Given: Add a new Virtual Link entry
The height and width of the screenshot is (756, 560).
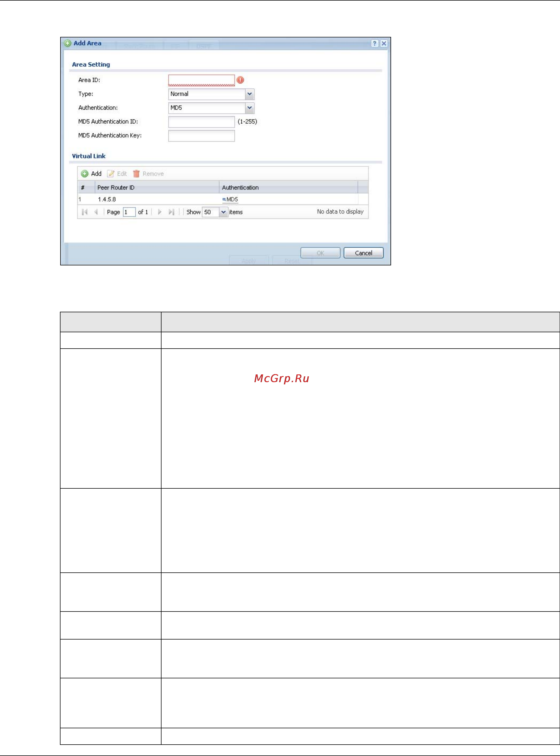Looking at the screenshot, I should pos(91,174).
